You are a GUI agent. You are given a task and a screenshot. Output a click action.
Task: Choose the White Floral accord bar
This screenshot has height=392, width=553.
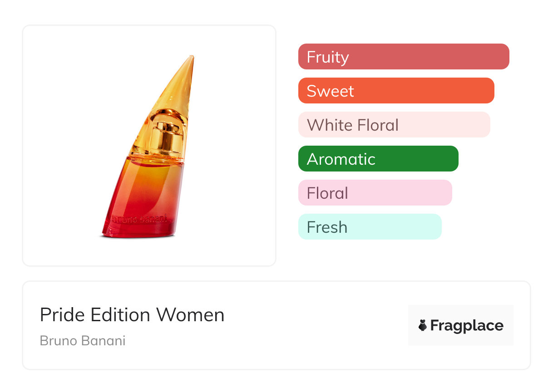point(394,125)
